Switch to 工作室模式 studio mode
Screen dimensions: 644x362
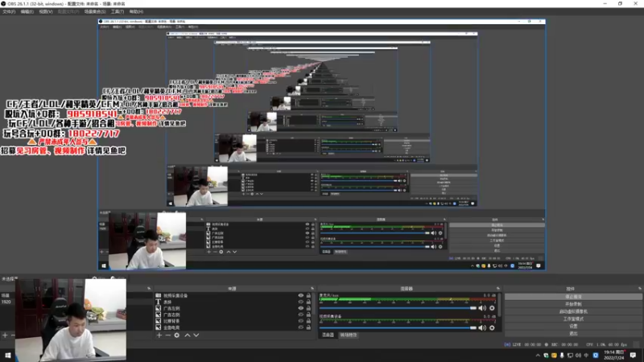click(573, 319)
